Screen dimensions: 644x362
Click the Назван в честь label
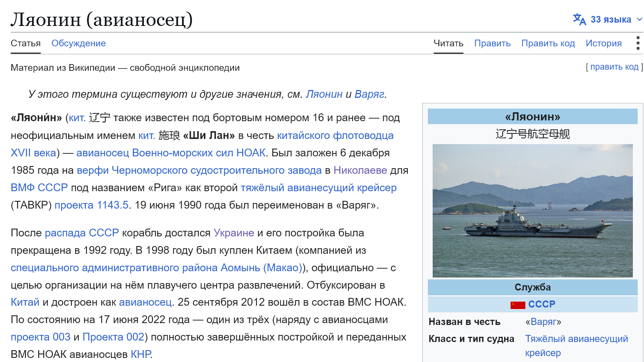(x=465, y=322)
